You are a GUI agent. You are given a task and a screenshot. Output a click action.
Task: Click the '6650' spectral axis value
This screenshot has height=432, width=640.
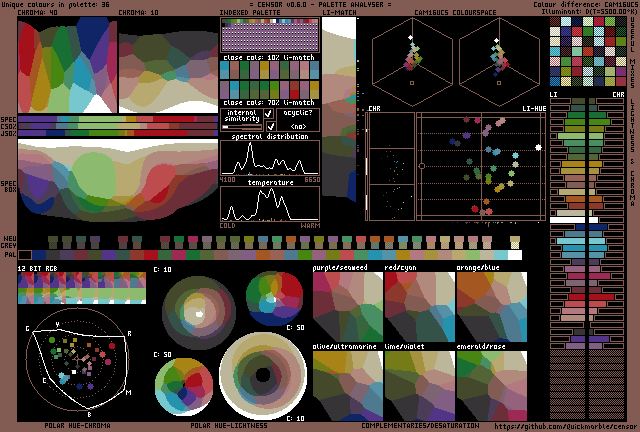pyautogui.click(x=312, y=180)
